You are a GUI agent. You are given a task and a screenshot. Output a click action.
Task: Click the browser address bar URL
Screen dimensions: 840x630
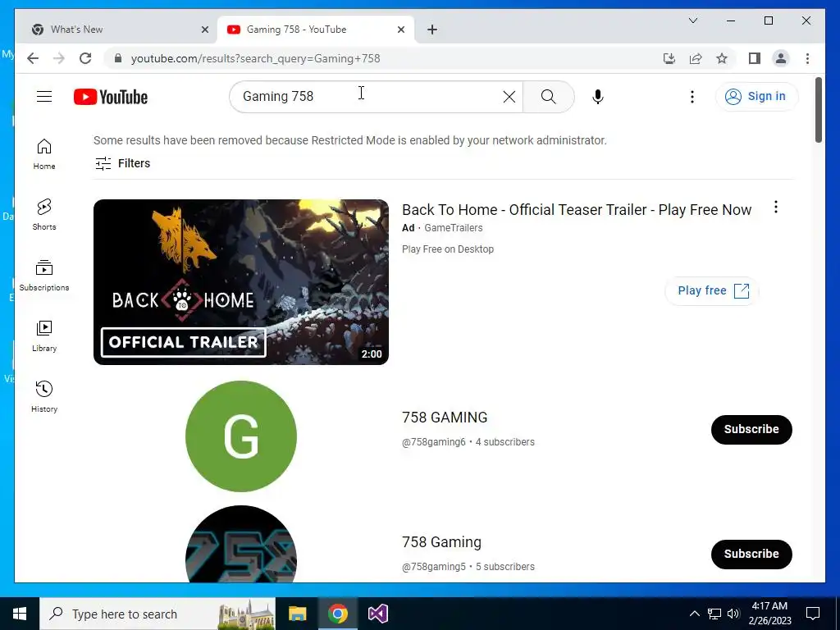[x=256, y=58]
